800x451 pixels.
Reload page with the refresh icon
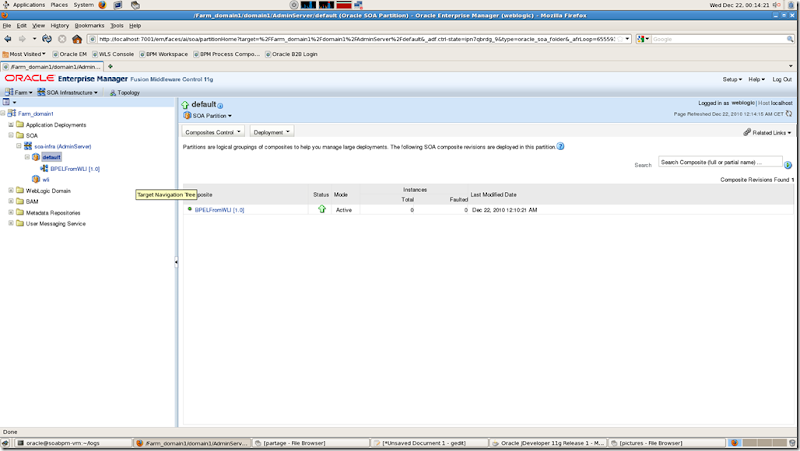click(47, 39)
